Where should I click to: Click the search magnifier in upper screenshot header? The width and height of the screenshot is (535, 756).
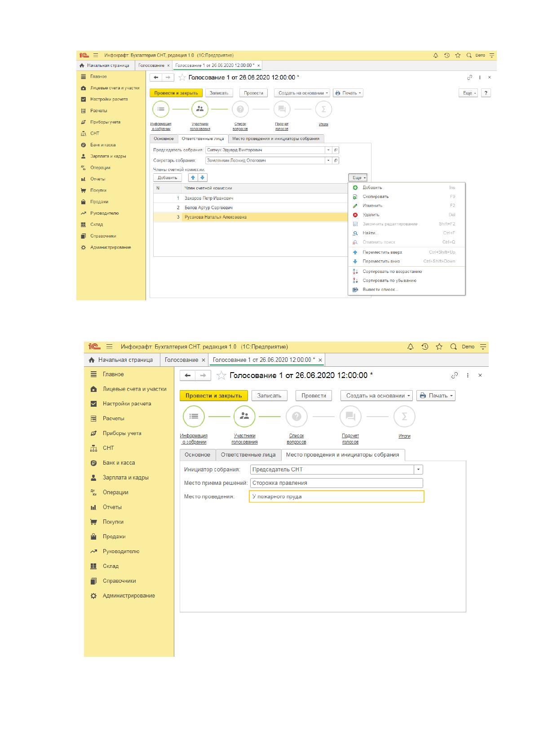tap(469, 55)
